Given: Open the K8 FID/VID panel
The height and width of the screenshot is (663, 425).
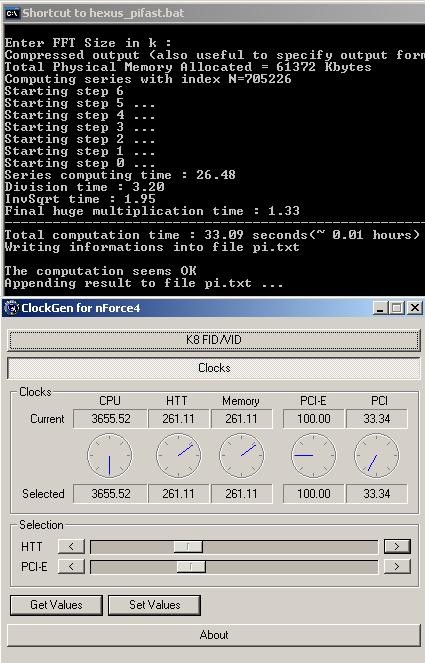Looking at the screenshot, I should click(x=214, y=340).
